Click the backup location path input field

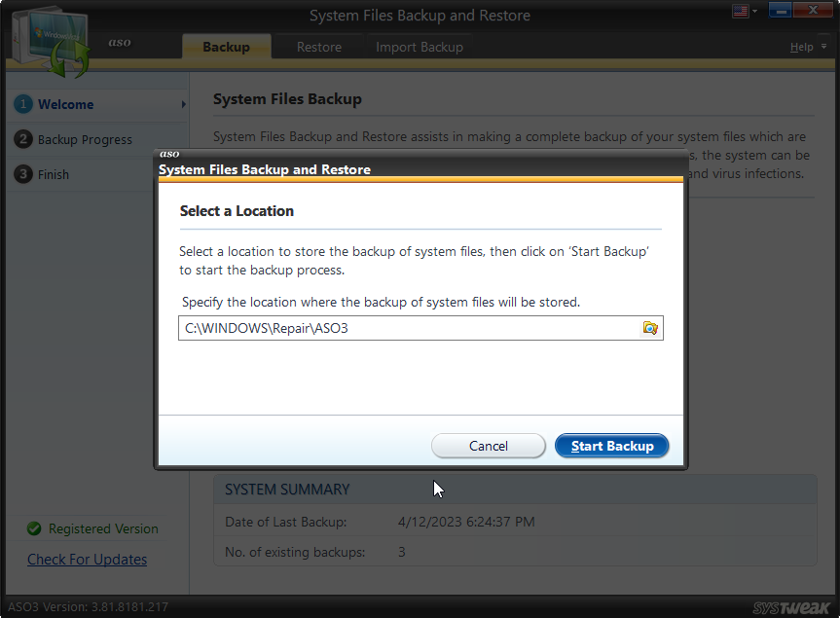[x=409, y=328]
